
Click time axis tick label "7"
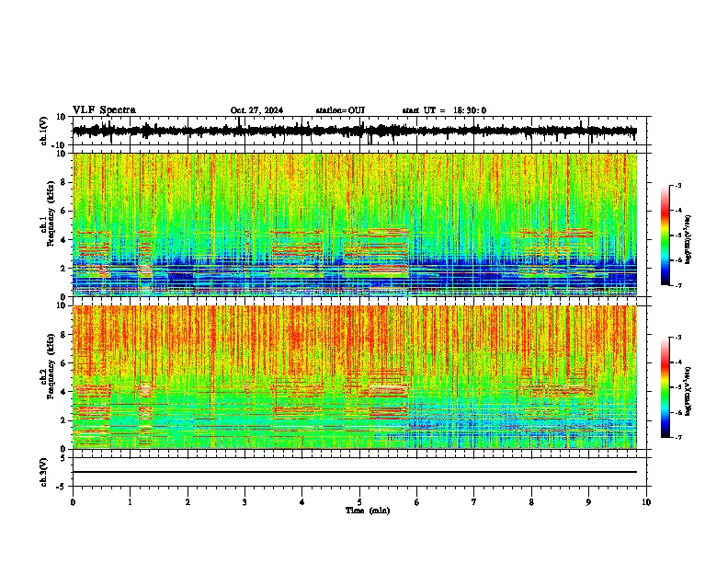click(474, 502)
